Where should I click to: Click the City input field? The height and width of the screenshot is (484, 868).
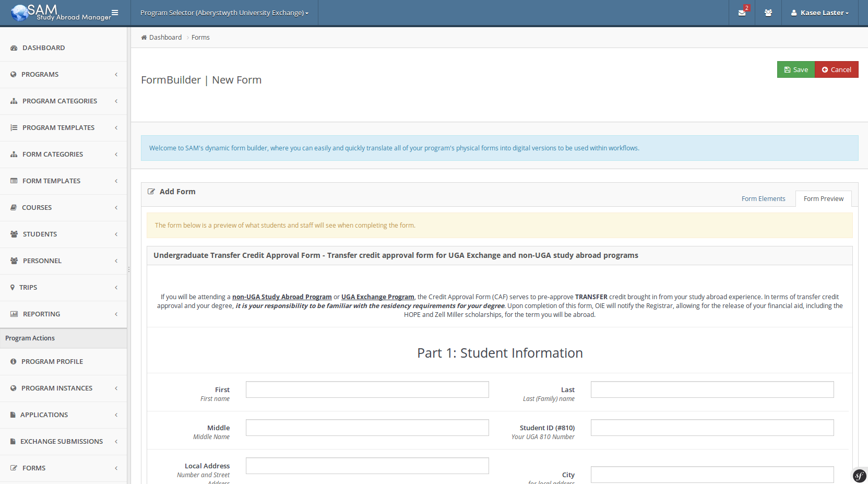pyautogui.click(x=712, y=475)
